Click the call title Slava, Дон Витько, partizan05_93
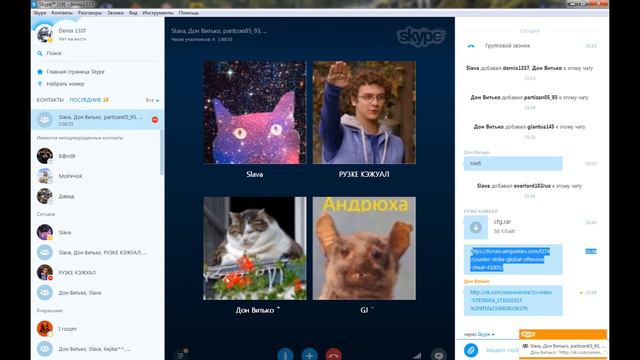 [219, 31]
